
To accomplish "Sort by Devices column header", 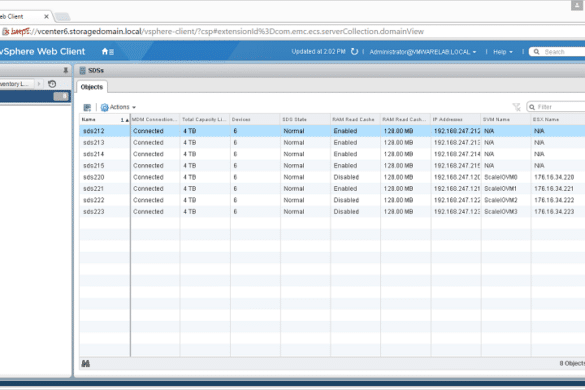I will [255, 119].
